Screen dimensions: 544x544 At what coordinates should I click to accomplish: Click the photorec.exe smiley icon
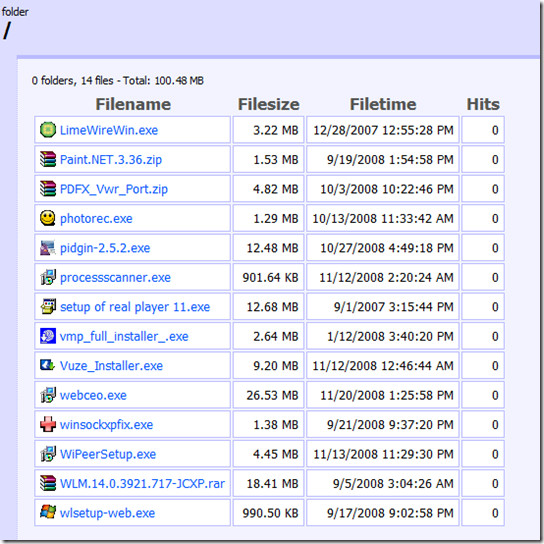(48, 218)
